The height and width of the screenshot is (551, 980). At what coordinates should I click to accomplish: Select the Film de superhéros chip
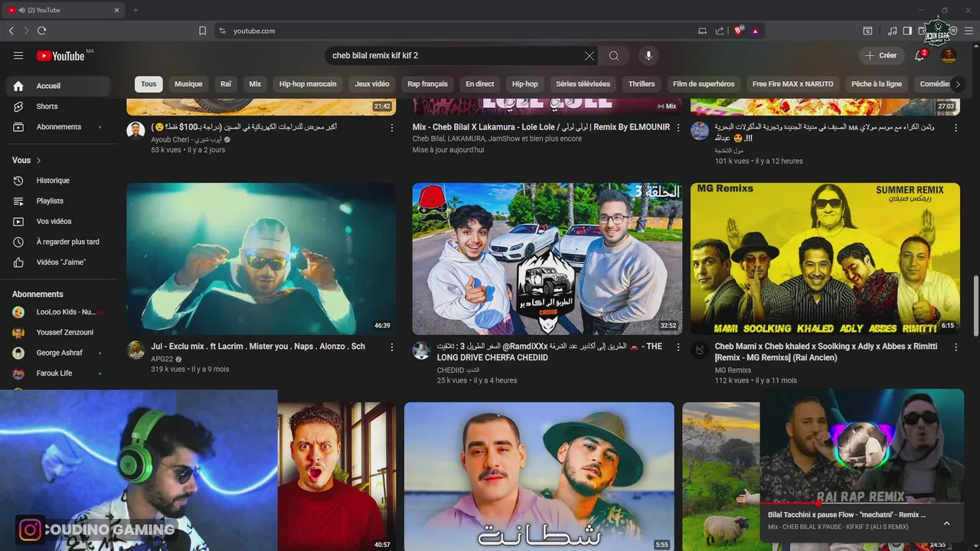coord(704,84)
